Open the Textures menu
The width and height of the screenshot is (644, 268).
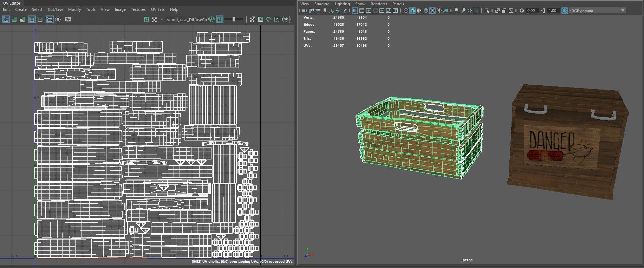138,9
